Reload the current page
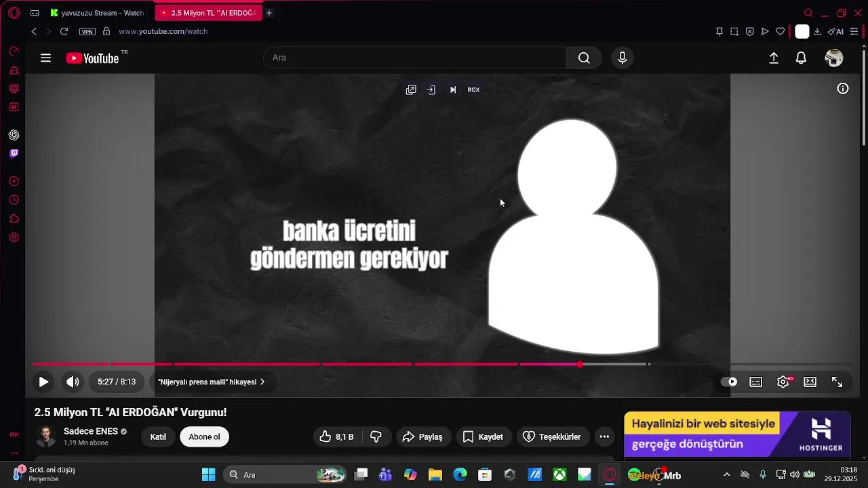 click(x=64, y=31)
